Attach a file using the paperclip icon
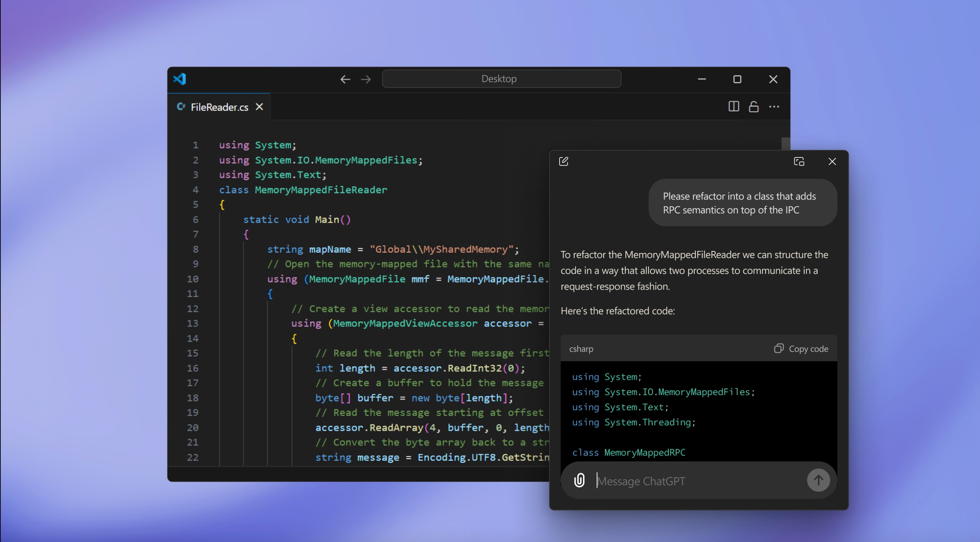Image resolution: width=980 pixels, height=542 pixels. click(x=580, y=481)
